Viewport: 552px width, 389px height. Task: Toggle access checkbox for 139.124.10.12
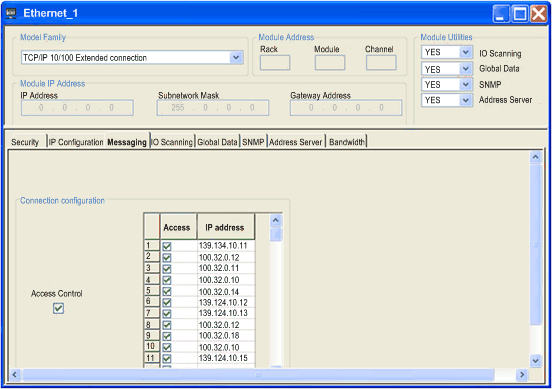click(167, 302)
